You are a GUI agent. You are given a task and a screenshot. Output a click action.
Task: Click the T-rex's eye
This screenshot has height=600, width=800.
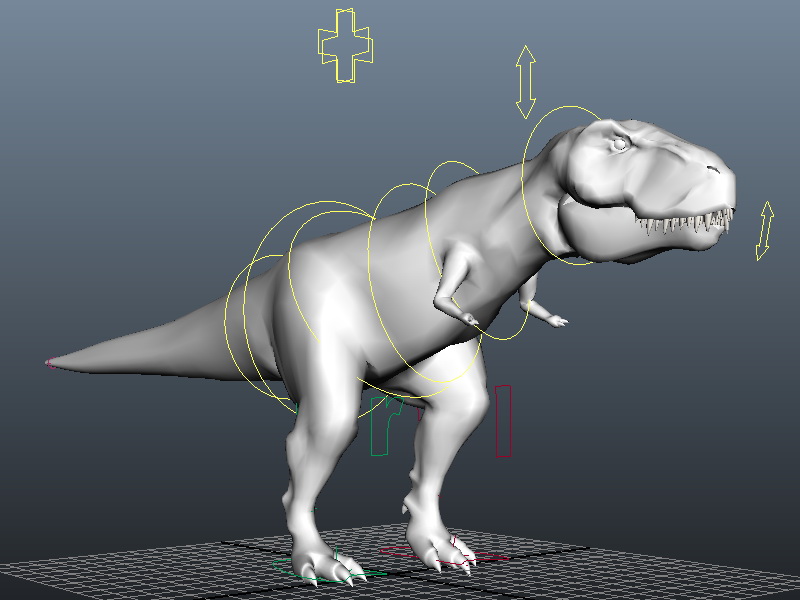click(619, 144)
